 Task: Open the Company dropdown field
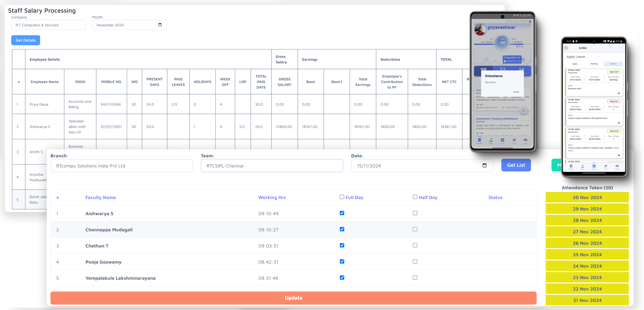pos(48,25)
